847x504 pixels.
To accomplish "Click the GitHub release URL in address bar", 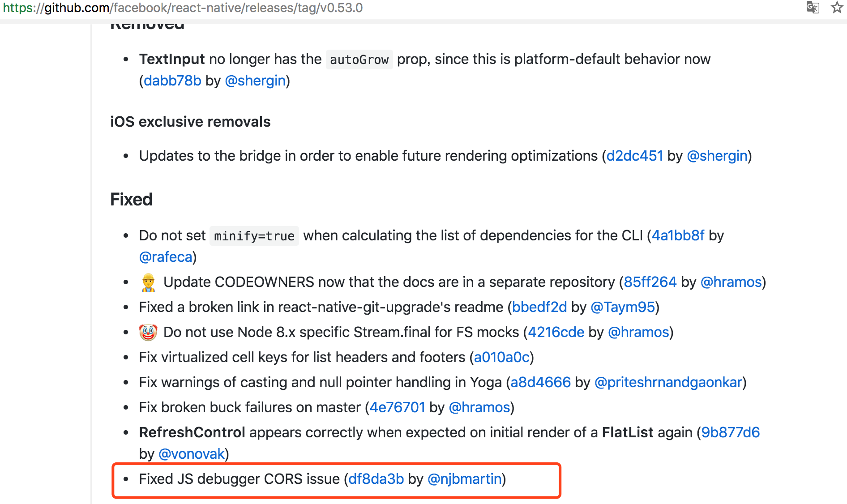I will click(x=183, y=8).
